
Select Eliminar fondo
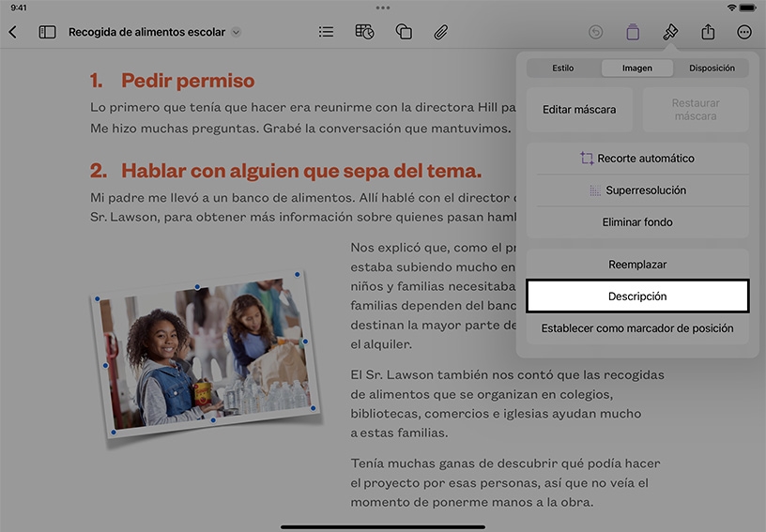click(637, 222)
